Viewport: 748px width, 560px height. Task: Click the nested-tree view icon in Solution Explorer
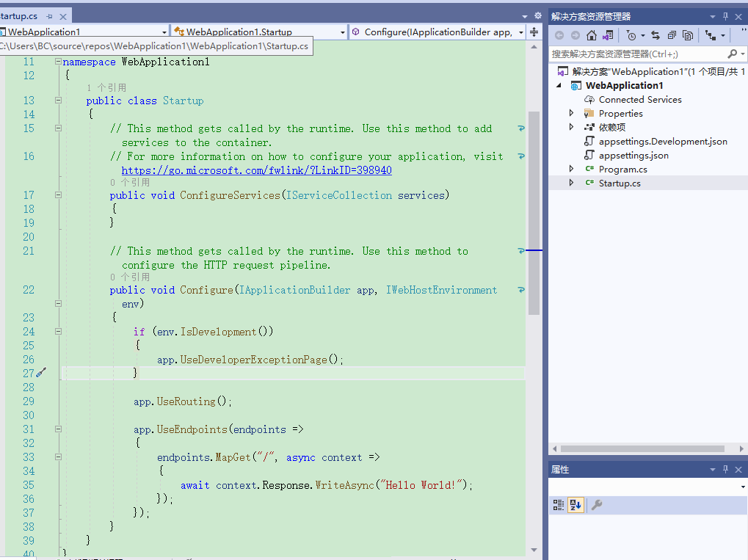point(711,35)
